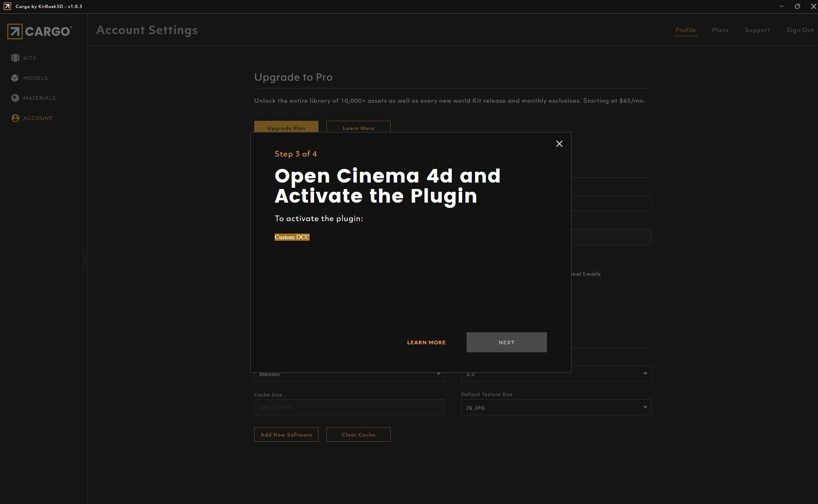Screen dimensions: 818x504
Task: Click the upper input field behind the dialog
Action: [x=611, y=203]
